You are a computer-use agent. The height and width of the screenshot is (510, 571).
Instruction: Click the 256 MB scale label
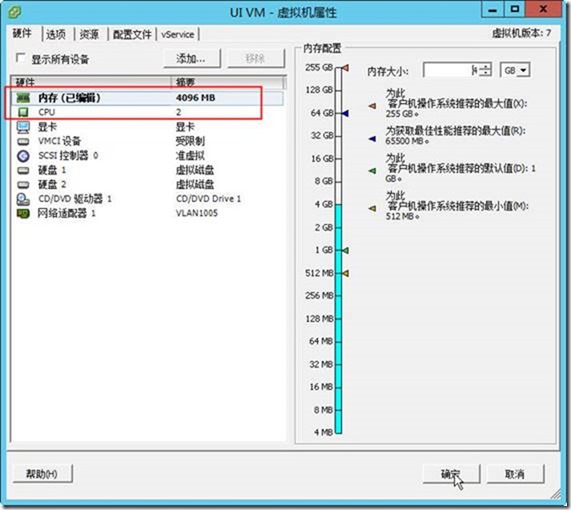pos(319,295)
